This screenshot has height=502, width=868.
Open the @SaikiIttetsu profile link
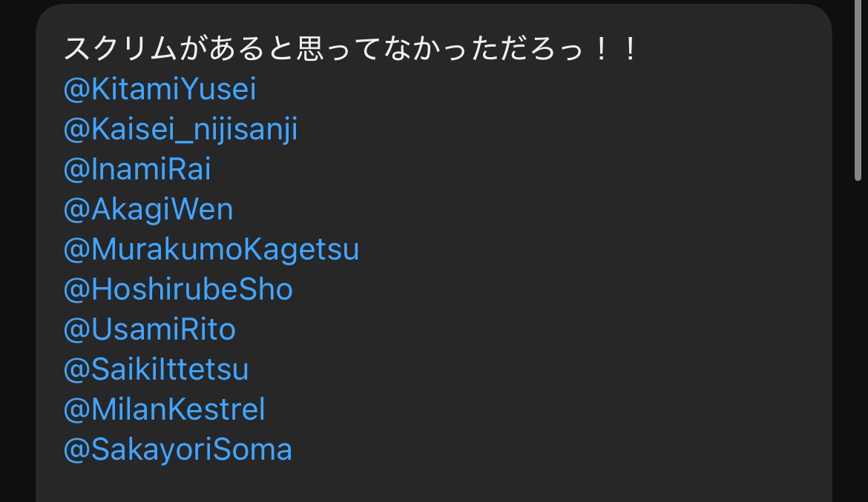[156, 370]
